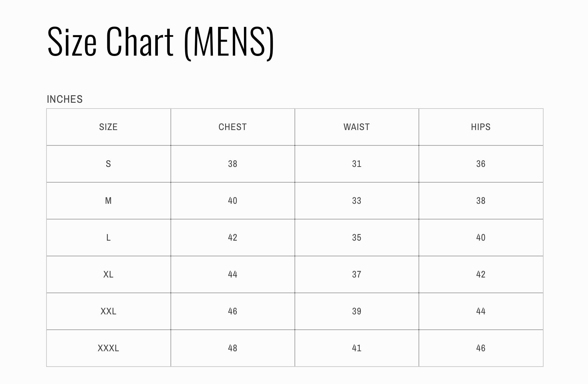Click chest value 46 for size XXL
The height and width of the screenshot is (384, 588).
tap(232, 311)
